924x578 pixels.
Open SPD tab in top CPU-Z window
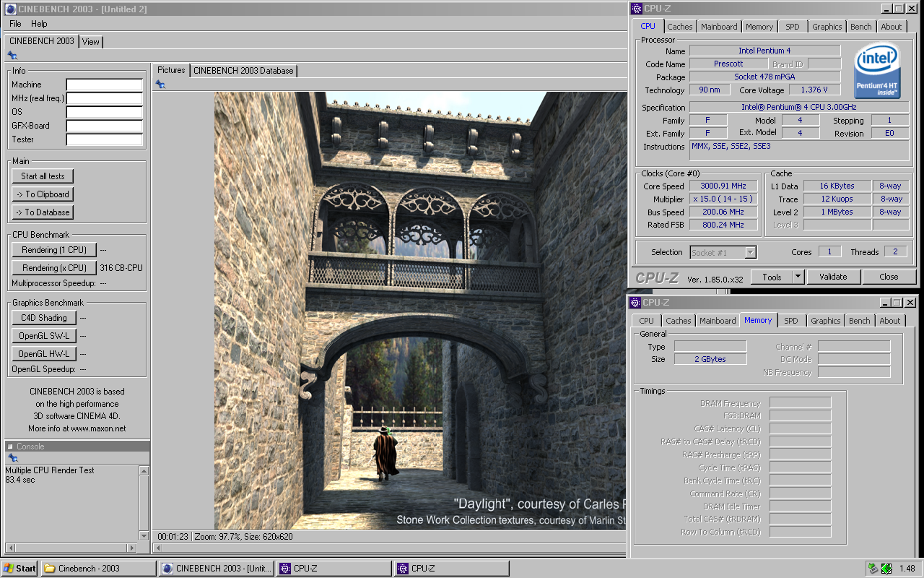[793, 27]
